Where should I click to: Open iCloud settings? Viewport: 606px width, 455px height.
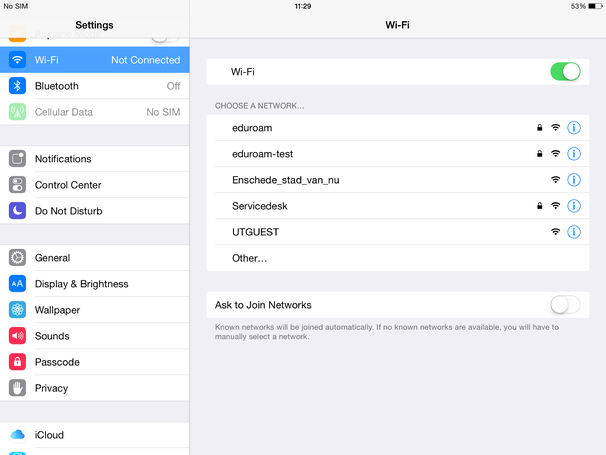tap(95, 435)
